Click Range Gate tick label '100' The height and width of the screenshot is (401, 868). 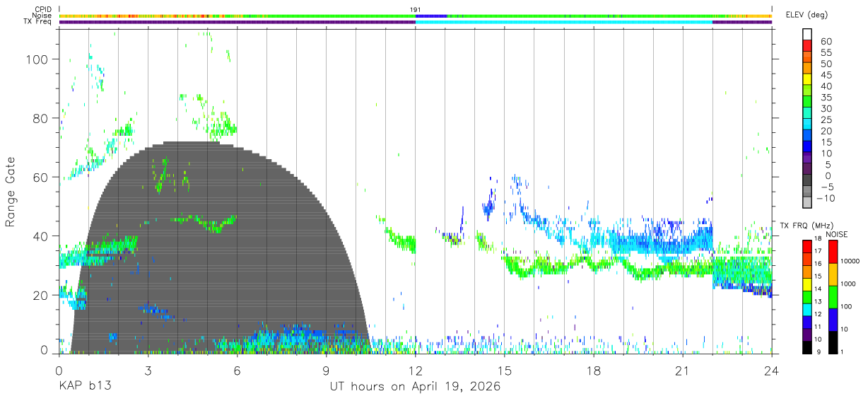click(x=38, y=59)
